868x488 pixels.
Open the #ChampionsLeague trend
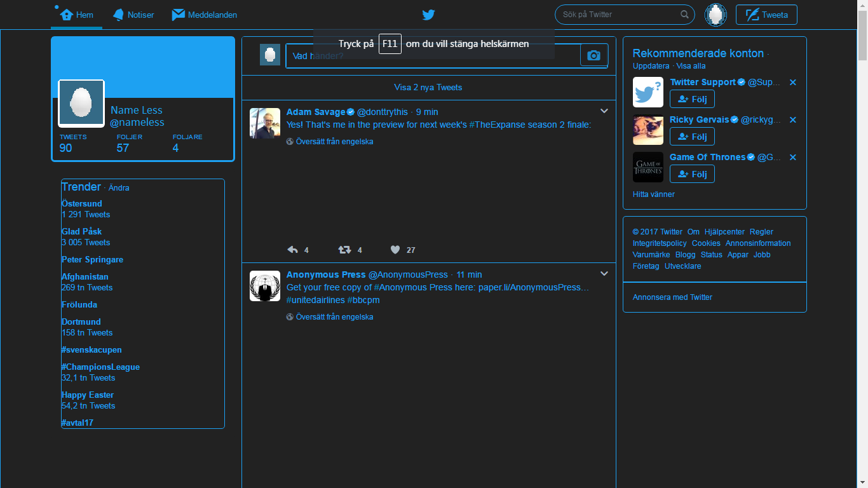tap(100, 367)
